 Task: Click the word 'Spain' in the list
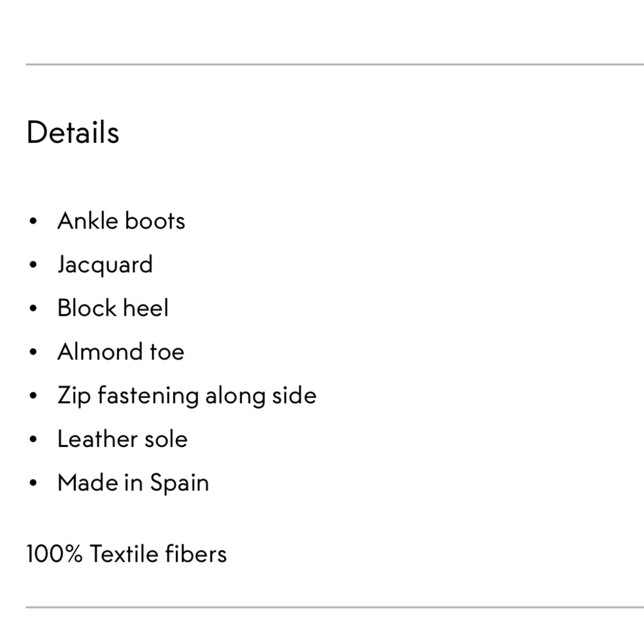coord(180,483)
